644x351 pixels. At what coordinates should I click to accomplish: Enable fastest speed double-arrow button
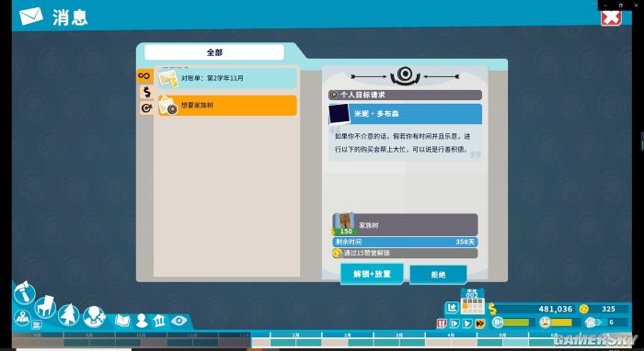(x=479, y=323)
